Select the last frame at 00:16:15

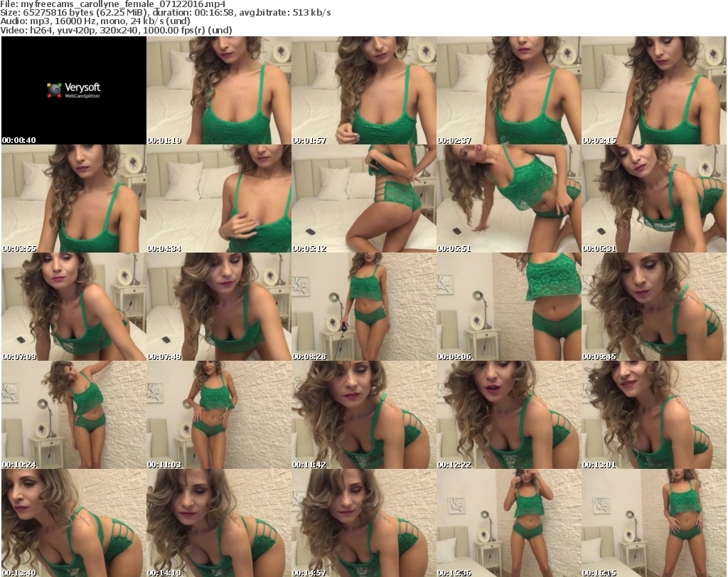pos(654,523)
